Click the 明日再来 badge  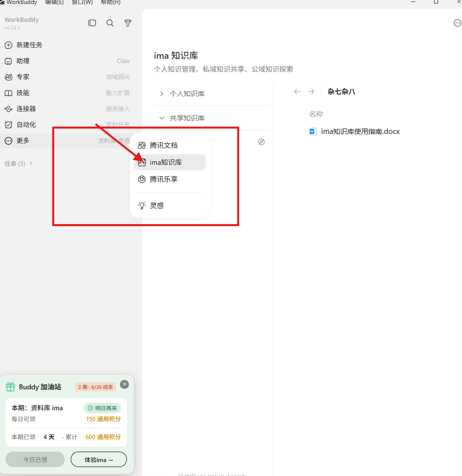point(102,408)
